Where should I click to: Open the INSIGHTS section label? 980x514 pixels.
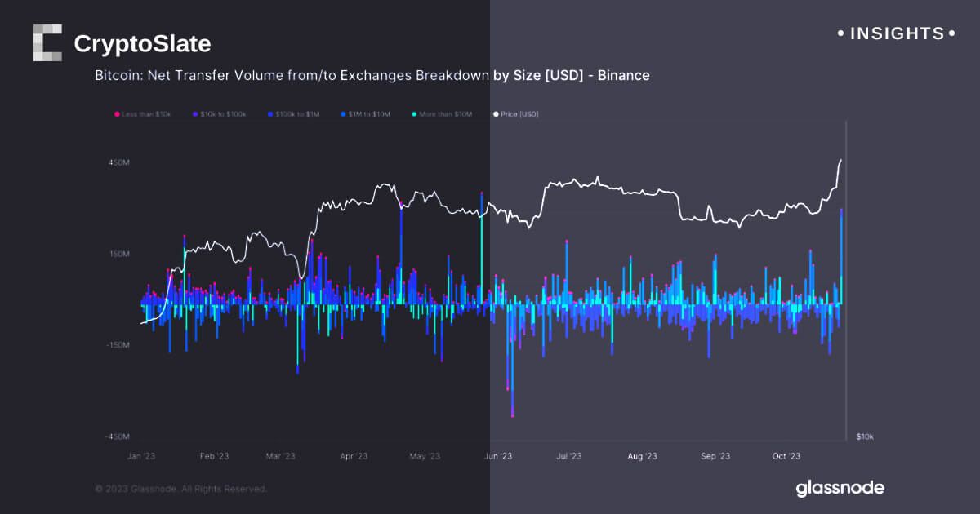(897, 33)
